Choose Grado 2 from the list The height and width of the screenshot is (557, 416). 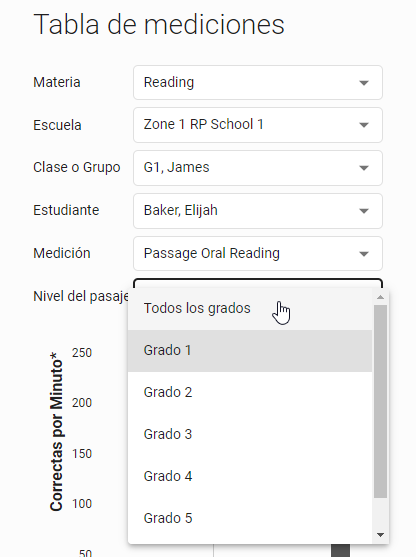[x=250, y=393]
